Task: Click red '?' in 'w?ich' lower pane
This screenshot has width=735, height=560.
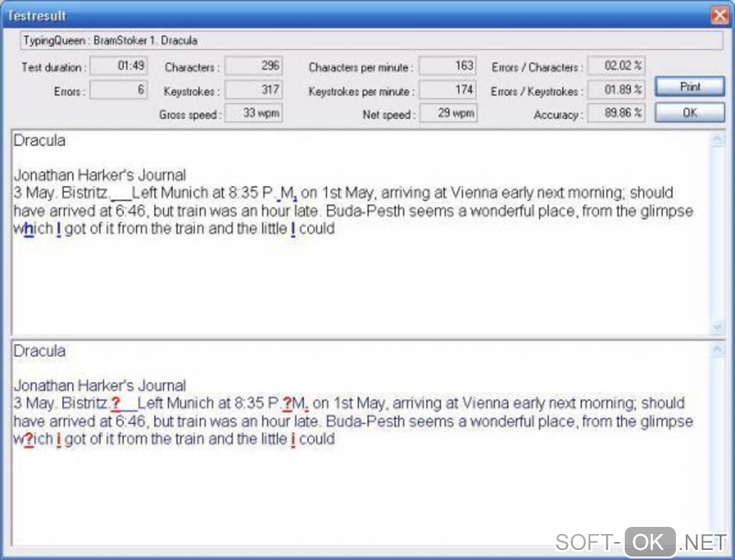Action: point(29,440)
